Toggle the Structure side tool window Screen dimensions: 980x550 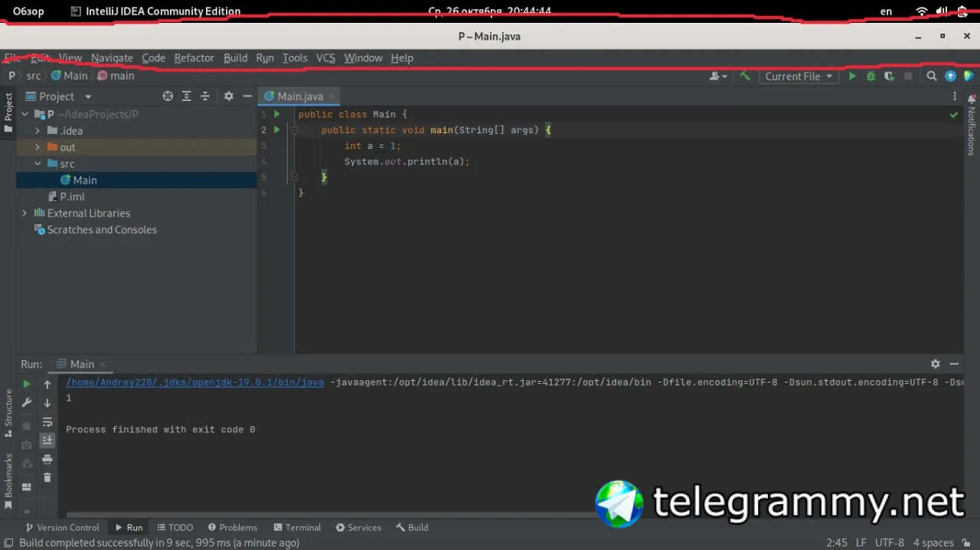[x=8, y=413]
